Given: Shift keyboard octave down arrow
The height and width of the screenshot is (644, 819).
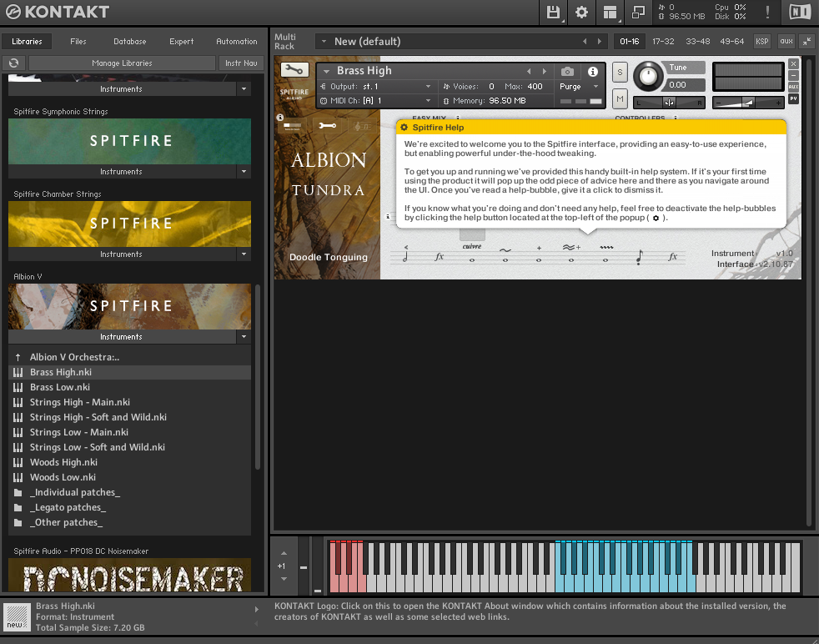Looking at the screenshot, I should [284, 579].
